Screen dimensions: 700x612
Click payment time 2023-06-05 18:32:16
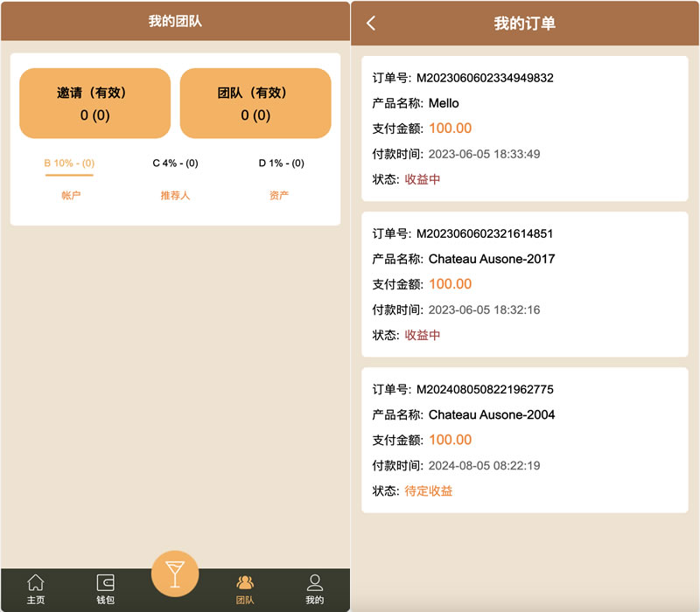[485, 310]
